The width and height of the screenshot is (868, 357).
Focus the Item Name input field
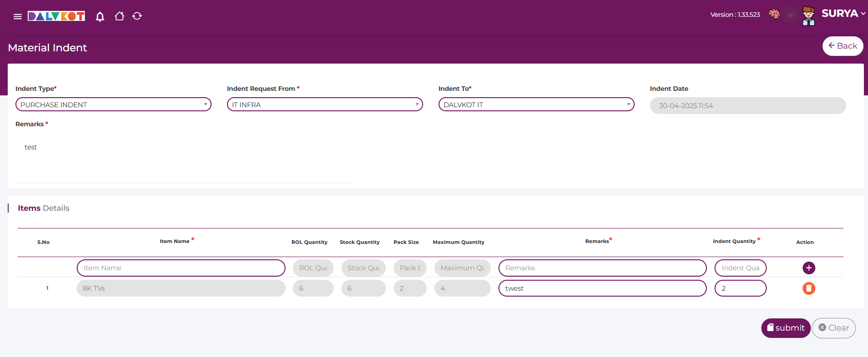click(181, 268)
